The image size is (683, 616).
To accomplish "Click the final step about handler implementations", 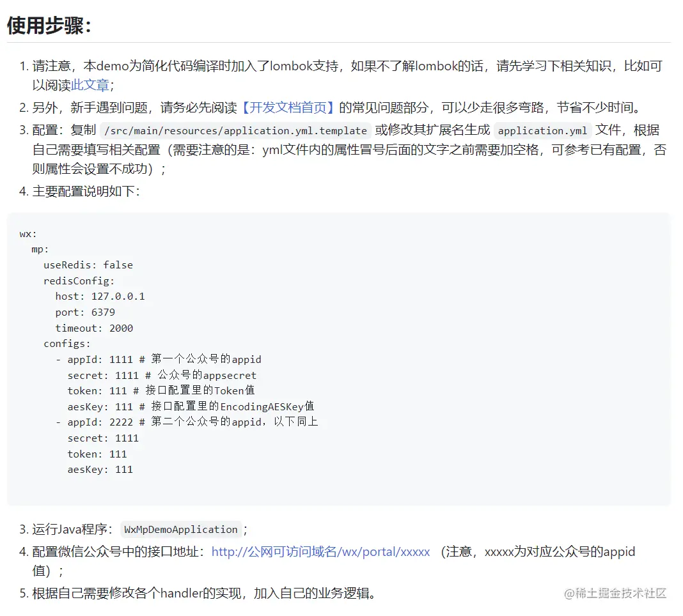I will coord(205,593).
